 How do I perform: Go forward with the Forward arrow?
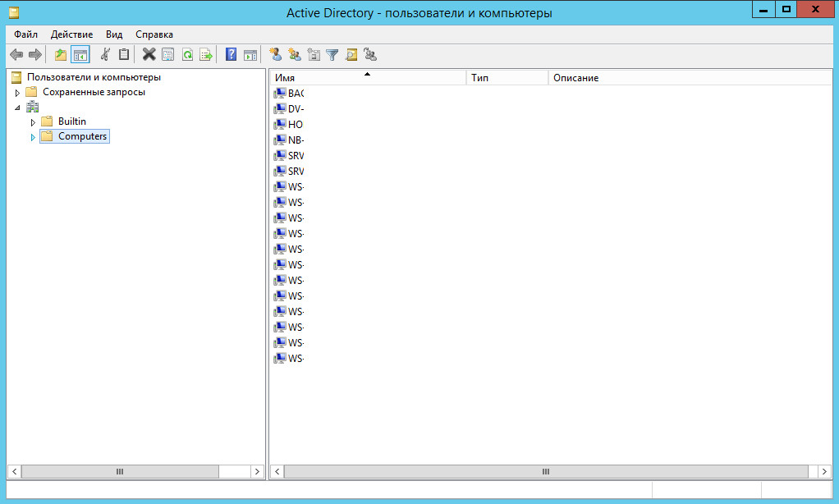(x=35, y=54)
